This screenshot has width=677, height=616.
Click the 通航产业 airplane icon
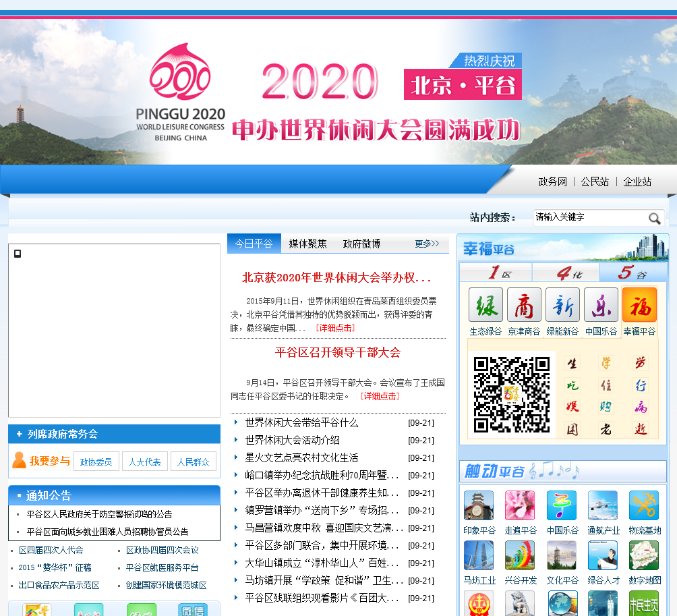(x=603, y=505)
